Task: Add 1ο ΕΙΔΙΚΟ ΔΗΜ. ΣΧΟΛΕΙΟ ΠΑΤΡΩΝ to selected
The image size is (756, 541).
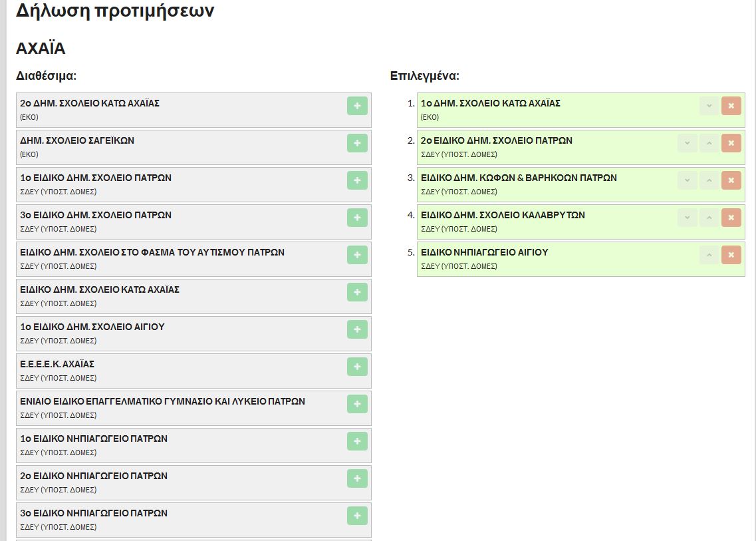Action: [357, 180]
